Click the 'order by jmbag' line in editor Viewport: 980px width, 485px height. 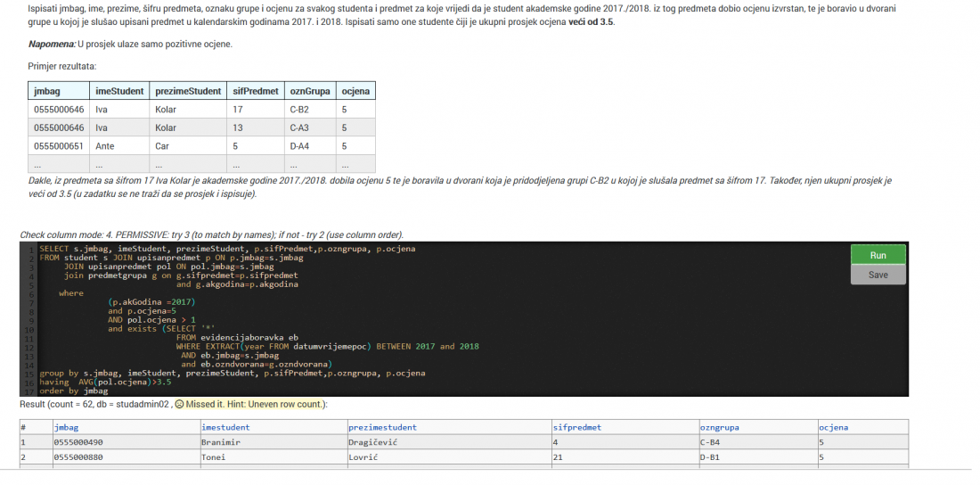click(x=73, y=391)
